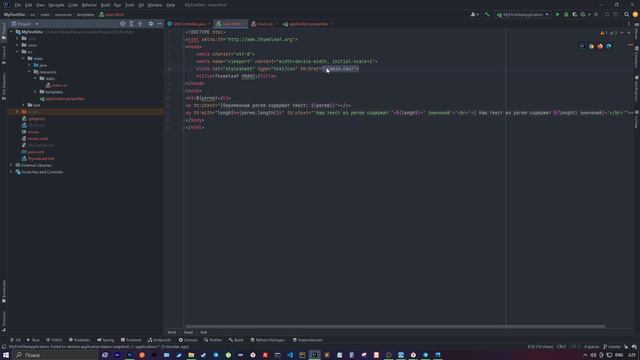Viewport: 640px width, 360px height.
Task: Open Search Everywhere magnifier icon
Action: coord(626,14)
